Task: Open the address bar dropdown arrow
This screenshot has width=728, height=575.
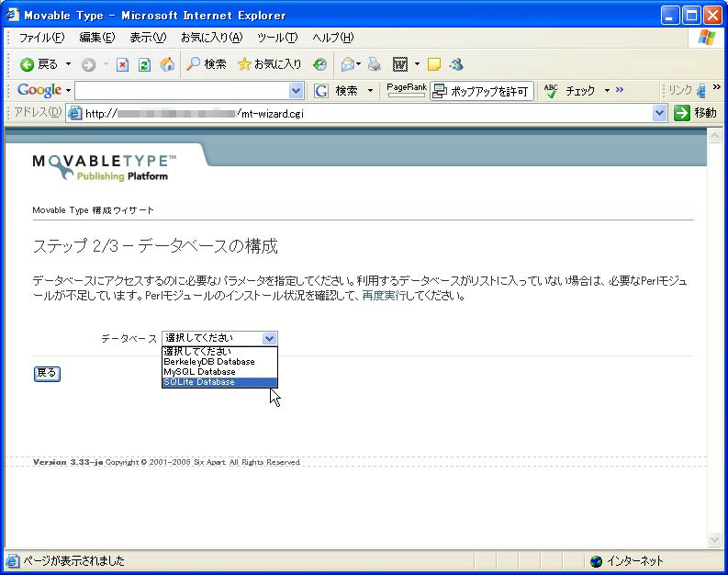Action: click(659, 113)
